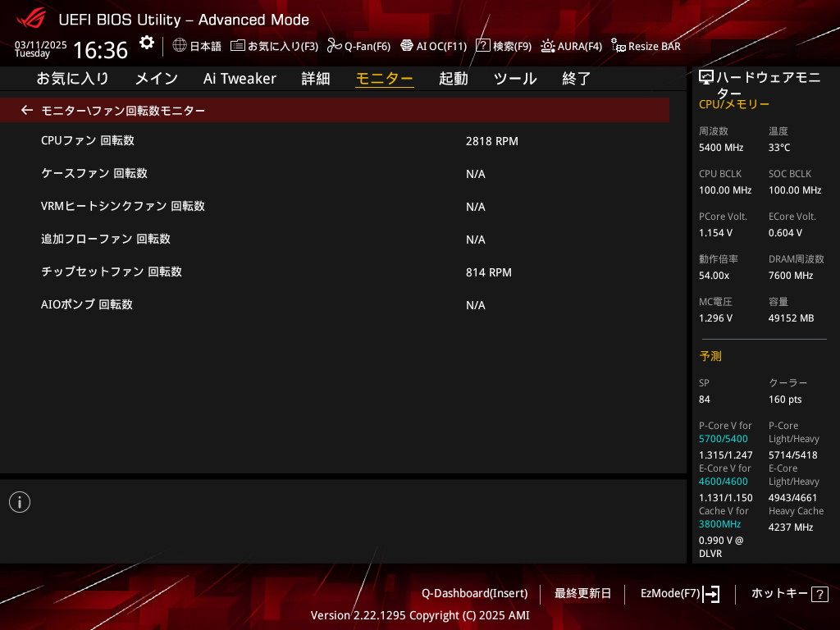This screenshot has width=840, height=630.
Task: Open the search question-mark icon (F9)
Action: coord(482,45)
